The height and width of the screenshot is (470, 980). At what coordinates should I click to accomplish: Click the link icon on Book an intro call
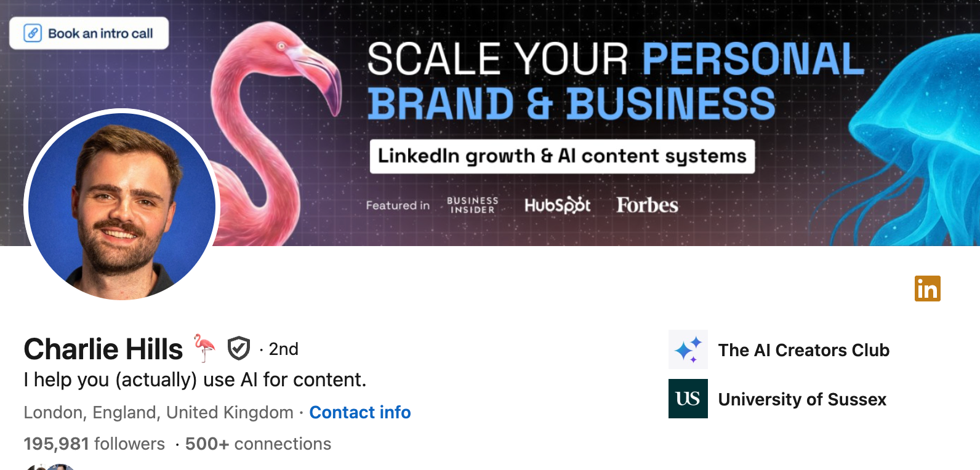(31, 33)
